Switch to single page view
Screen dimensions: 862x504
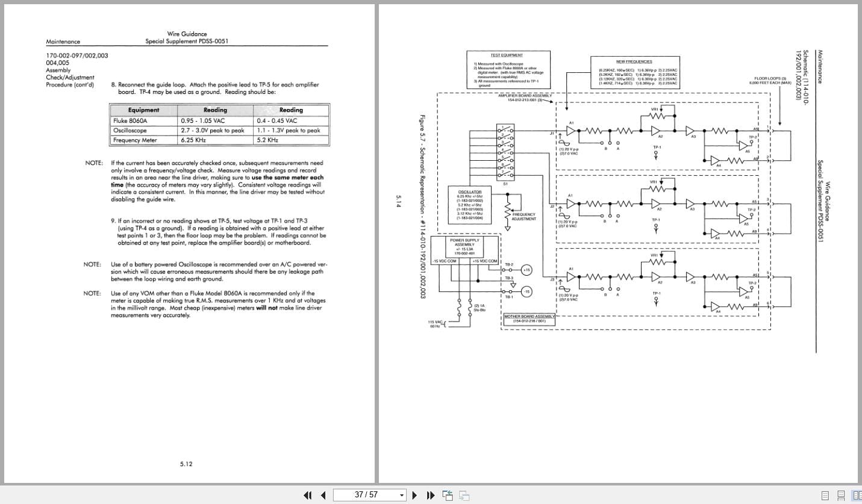pyautogui.click(x=825, y=495)
